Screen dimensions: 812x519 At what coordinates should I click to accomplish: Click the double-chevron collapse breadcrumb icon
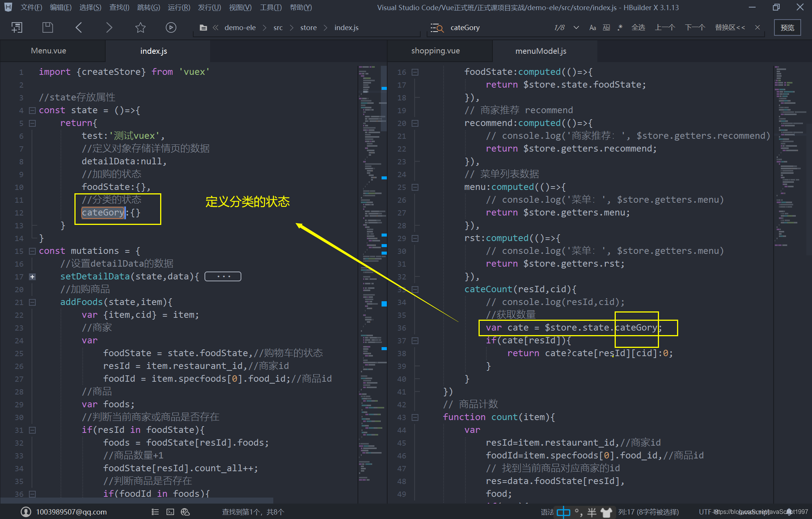tap(215, 28)
